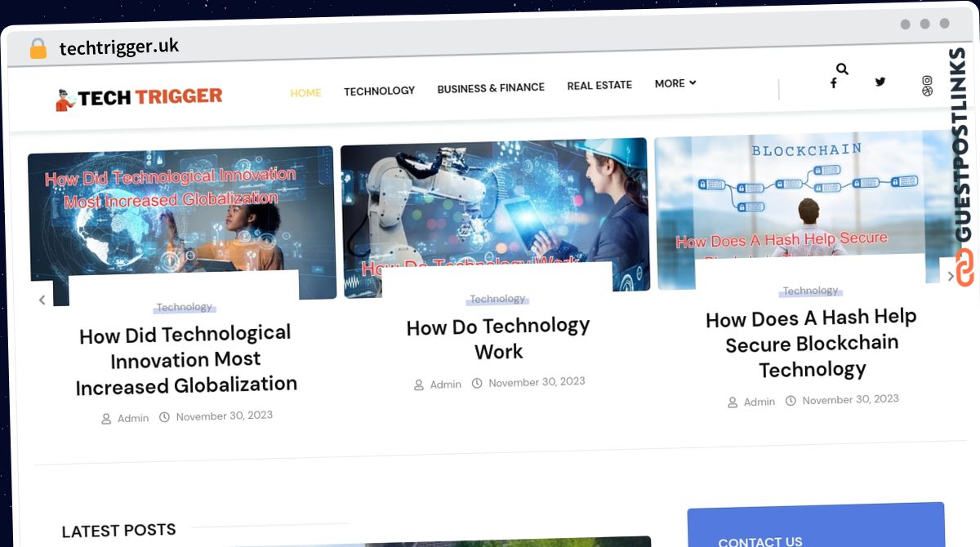Open article How Did Technological Innovation Most Increased Globalization
This screenshot has width=980, height=547.
186,359
